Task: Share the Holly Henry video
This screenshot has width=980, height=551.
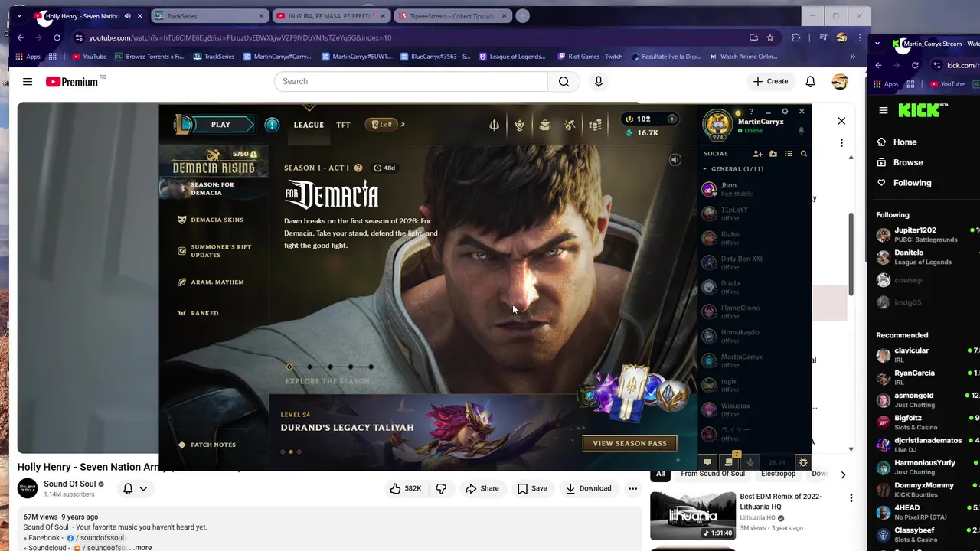Action: 482,488
